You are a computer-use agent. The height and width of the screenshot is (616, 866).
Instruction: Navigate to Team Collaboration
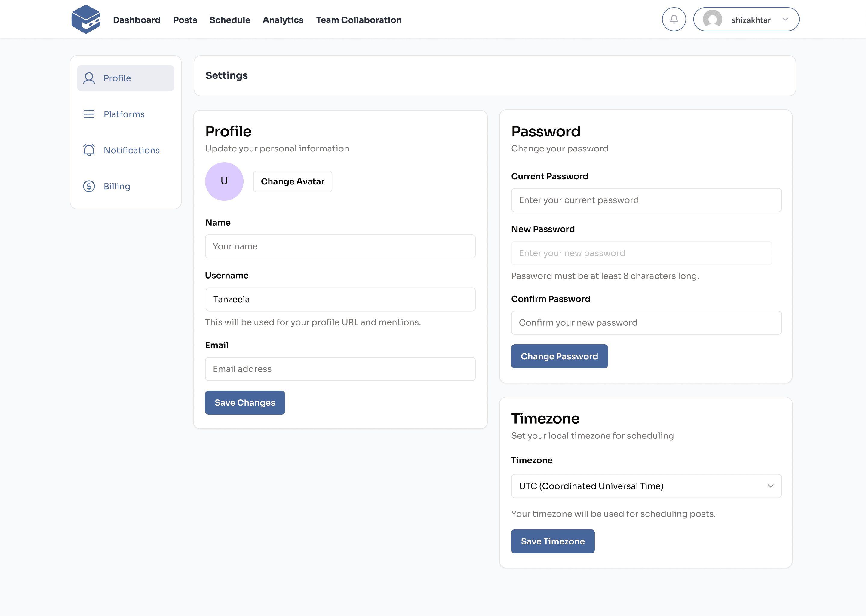359,20
